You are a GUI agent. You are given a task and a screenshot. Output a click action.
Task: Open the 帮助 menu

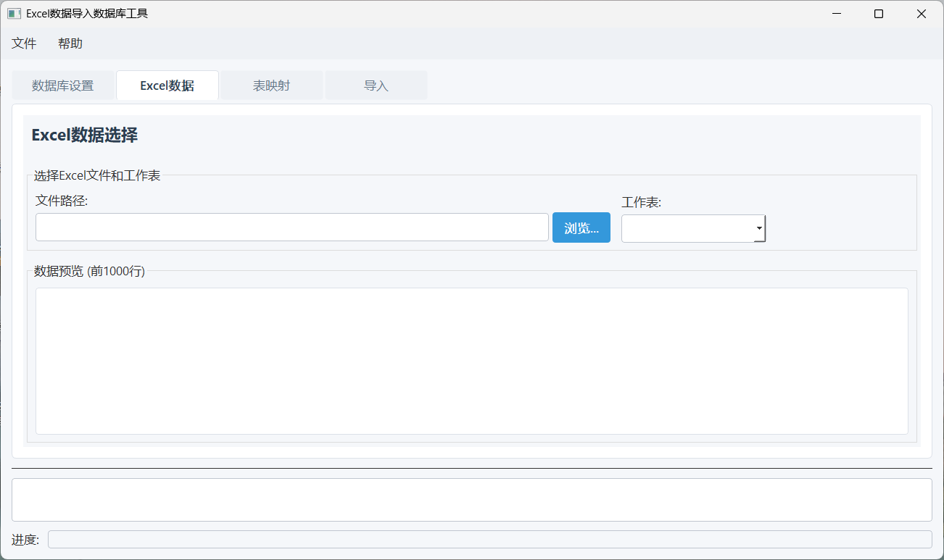70,43
